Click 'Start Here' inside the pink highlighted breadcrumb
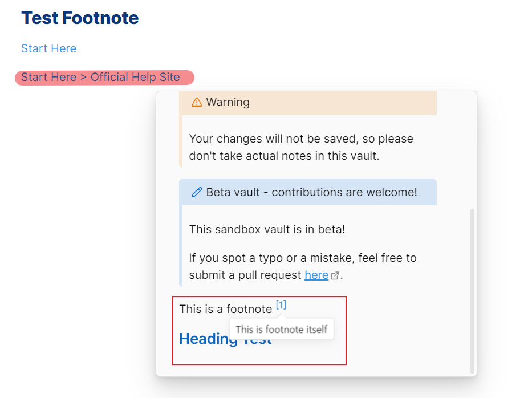This screenshot has width=532, height=398. [48, 78]
